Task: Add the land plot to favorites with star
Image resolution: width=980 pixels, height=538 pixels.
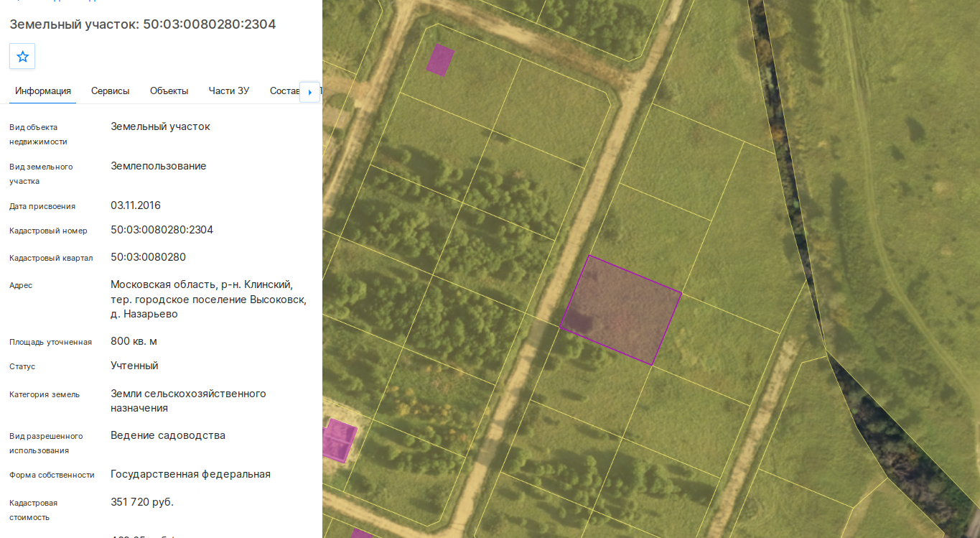Action: (22, 56)
